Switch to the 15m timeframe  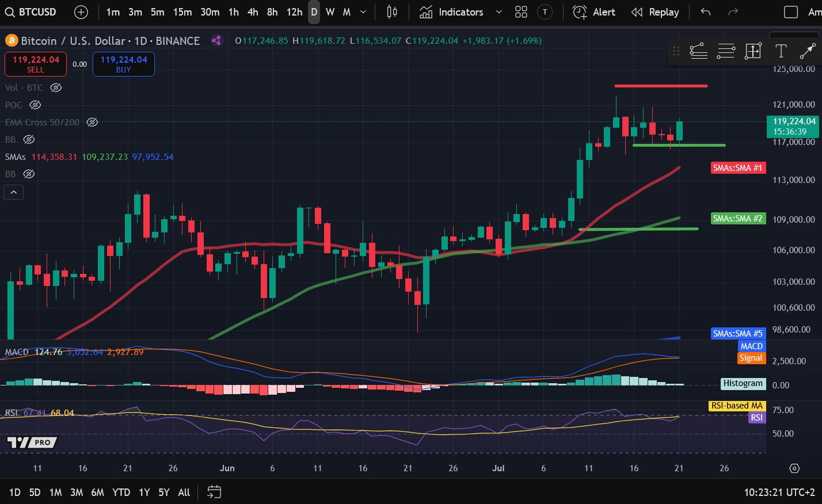pyautogui.click(x=182, y=12)
